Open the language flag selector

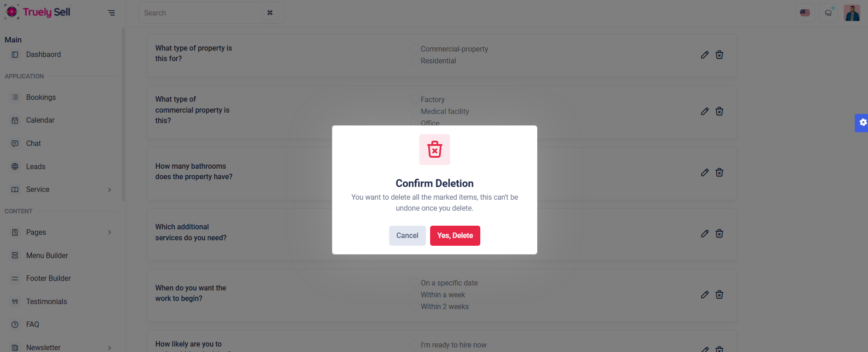point(805,13)
